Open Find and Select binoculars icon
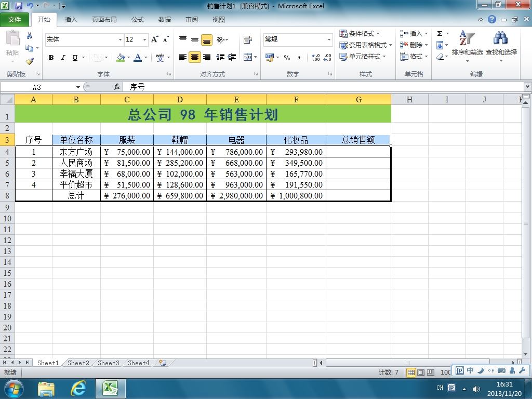Screen dimensions: 532x399 pos(501,38)
